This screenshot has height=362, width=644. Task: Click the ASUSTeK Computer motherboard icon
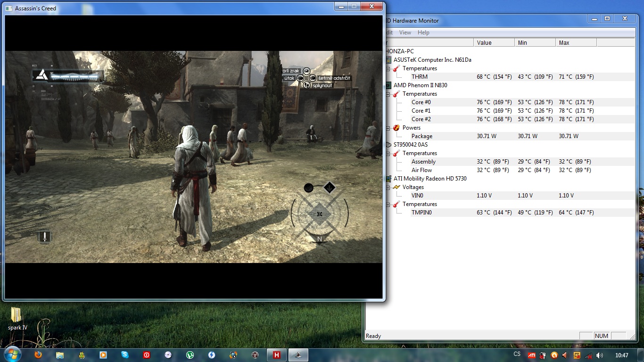coord(389,60)
